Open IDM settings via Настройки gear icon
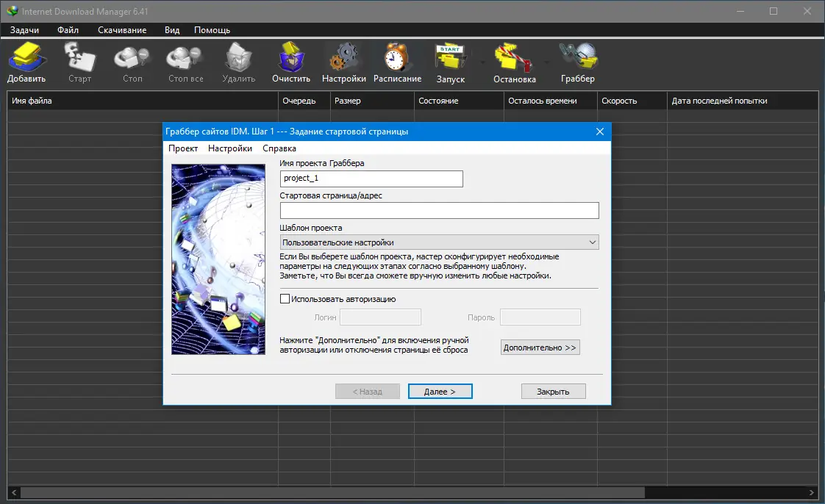Viewport: 825px width, 504px height. click(343, 60)
